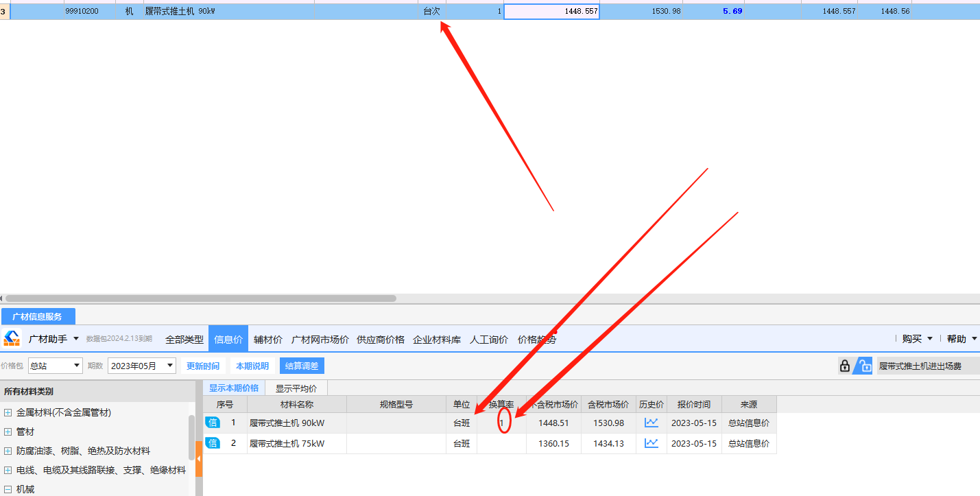Expand the 金属材料(不含金属管材) category
The height and width of the screenshot is (496, 980).
(x=8, y=412)
